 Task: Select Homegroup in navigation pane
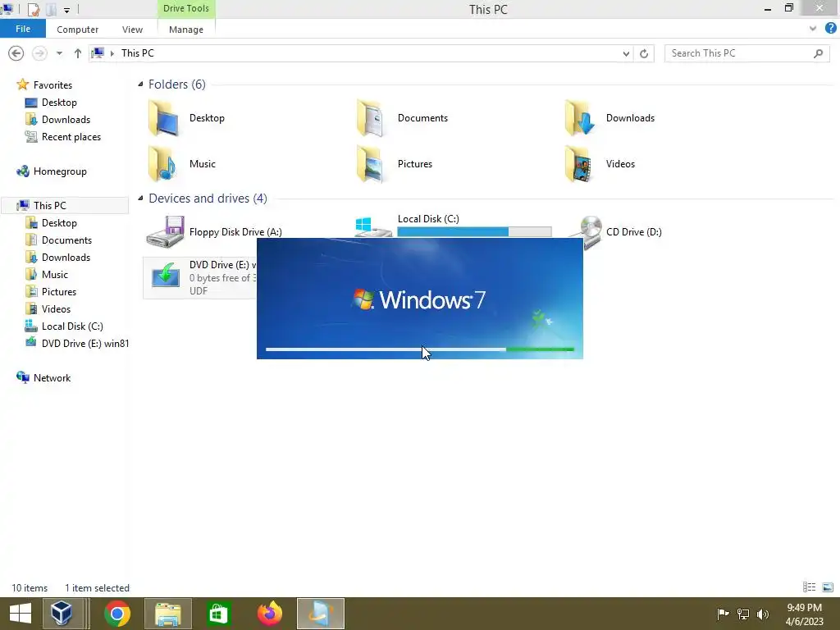pyautogui.click(x=60, y=171)
